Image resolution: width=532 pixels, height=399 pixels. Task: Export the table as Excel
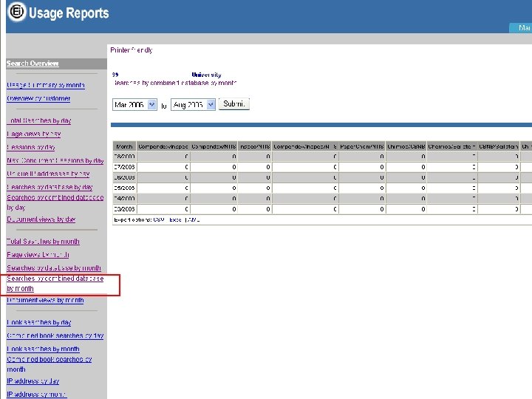175,220
